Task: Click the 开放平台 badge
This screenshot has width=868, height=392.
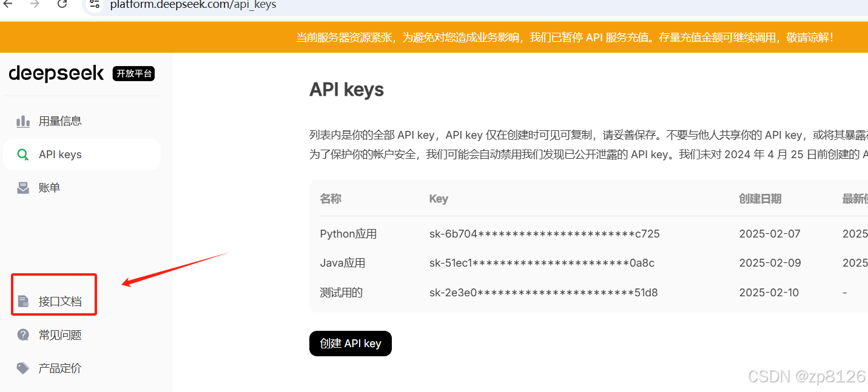Action: [x=134, y=74]
